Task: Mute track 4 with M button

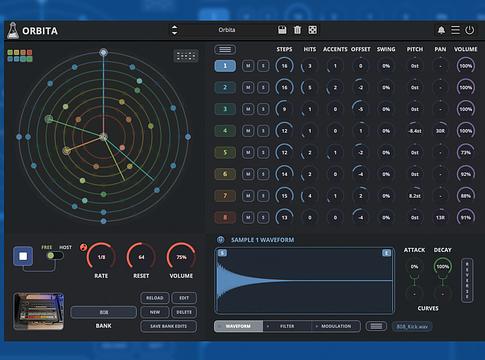Action: tap(248, 131)
